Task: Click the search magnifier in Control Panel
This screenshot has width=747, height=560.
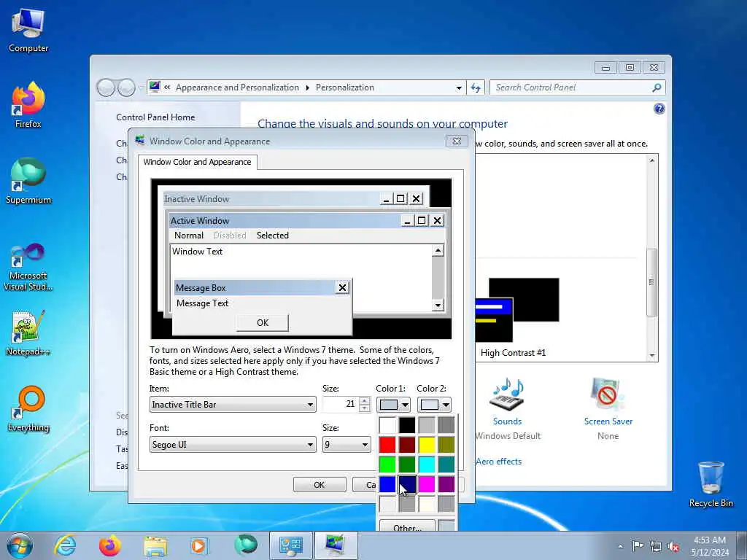Action: pyautogui.click(x=657, y=87)
